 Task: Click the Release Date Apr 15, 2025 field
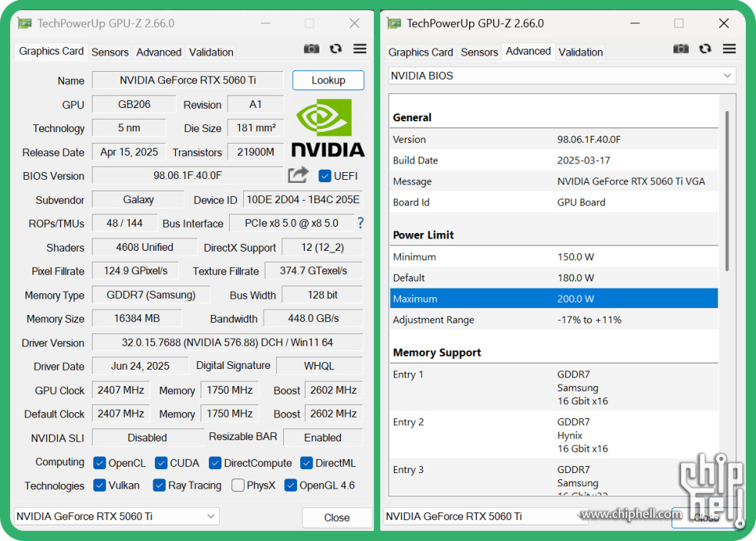[129, 152]
